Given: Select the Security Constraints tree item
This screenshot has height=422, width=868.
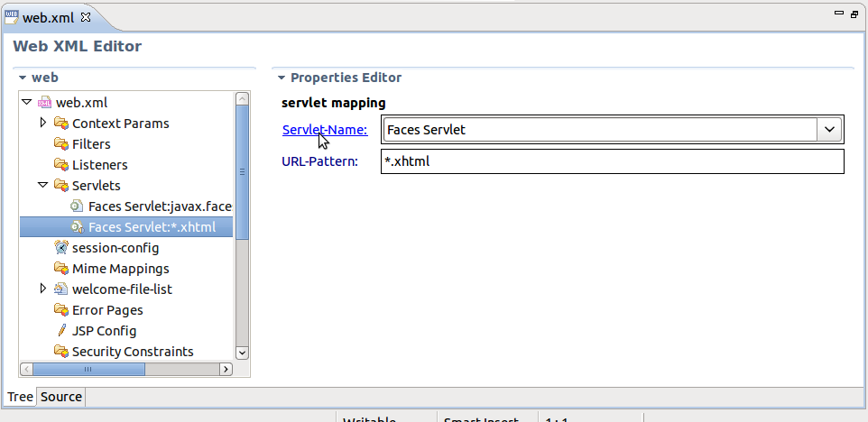Looking at the screenshot, I should coord(133,351).
